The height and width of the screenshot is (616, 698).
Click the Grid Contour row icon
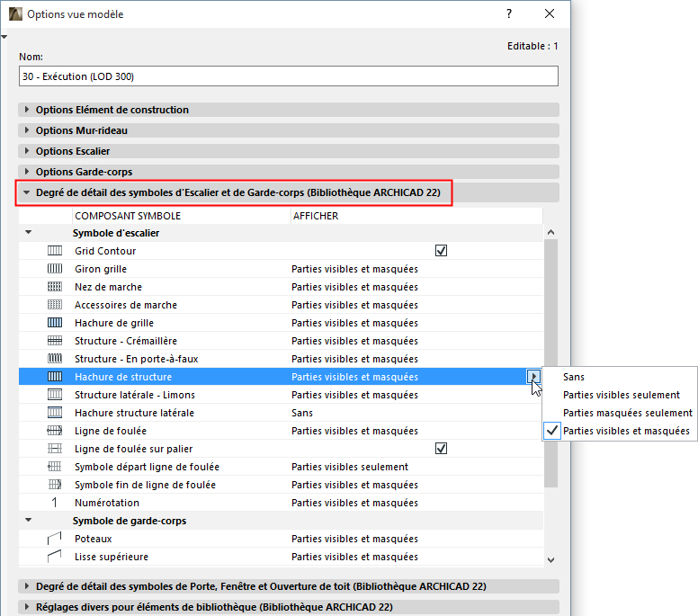(x=55, y=251)
